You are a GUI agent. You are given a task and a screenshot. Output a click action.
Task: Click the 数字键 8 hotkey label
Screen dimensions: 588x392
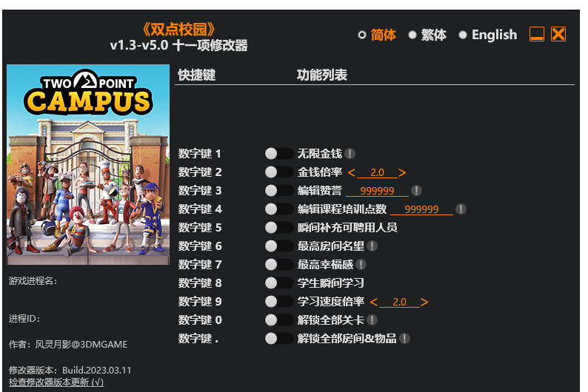[x=200, y=283]
